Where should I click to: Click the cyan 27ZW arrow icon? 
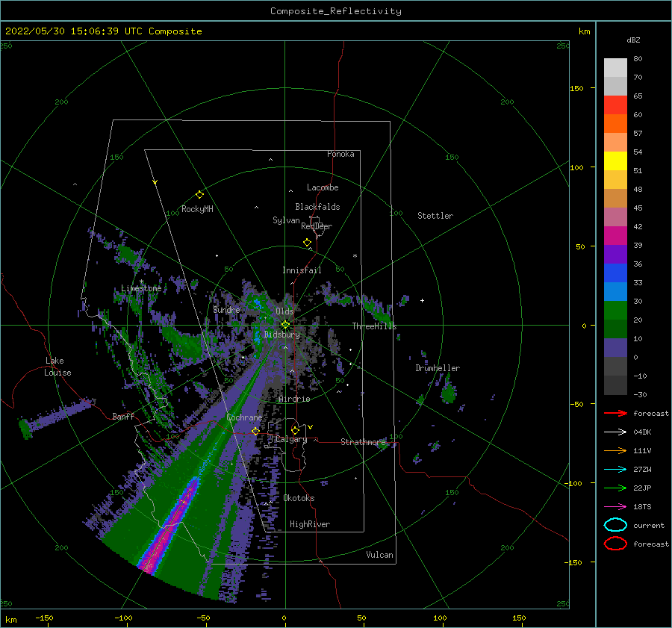click(x=615, y=470)
